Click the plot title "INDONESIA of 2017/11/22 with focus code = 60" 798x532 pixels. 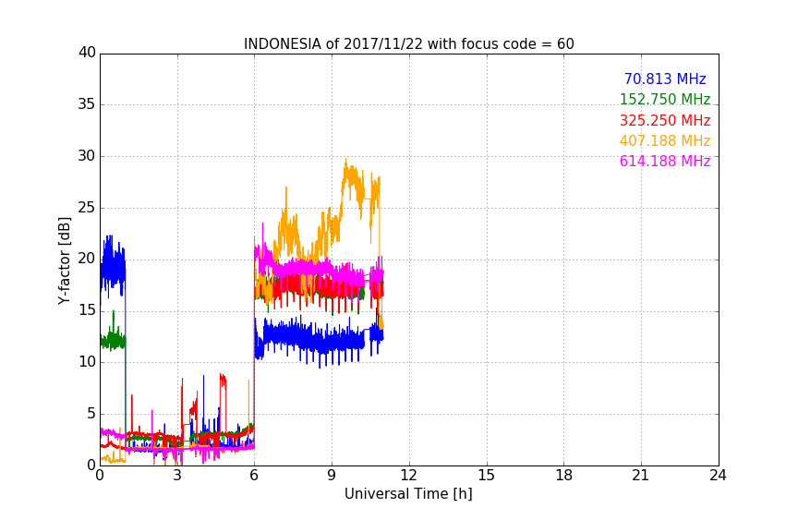click(x=408, y=44)
